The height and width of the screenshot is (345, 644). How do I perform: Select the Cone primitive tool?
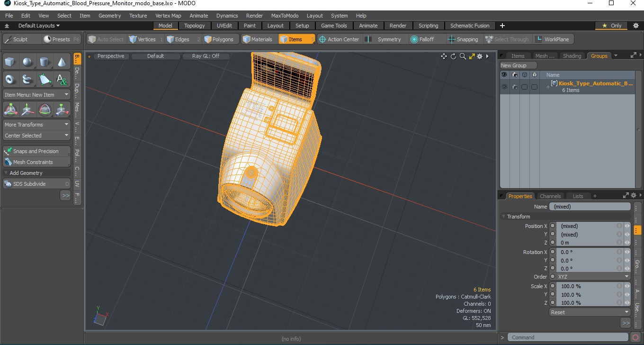point(62,62)
